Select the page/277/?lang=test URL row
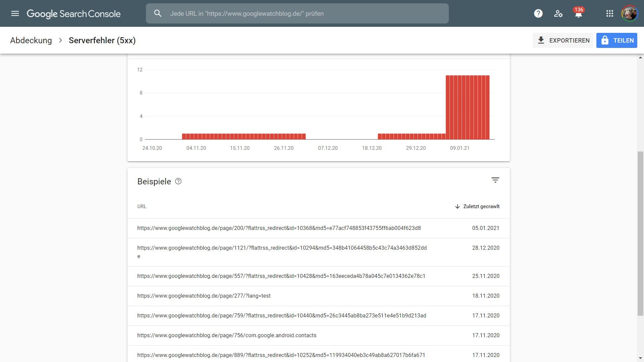644x362 pixels. [x=204, y=296]
